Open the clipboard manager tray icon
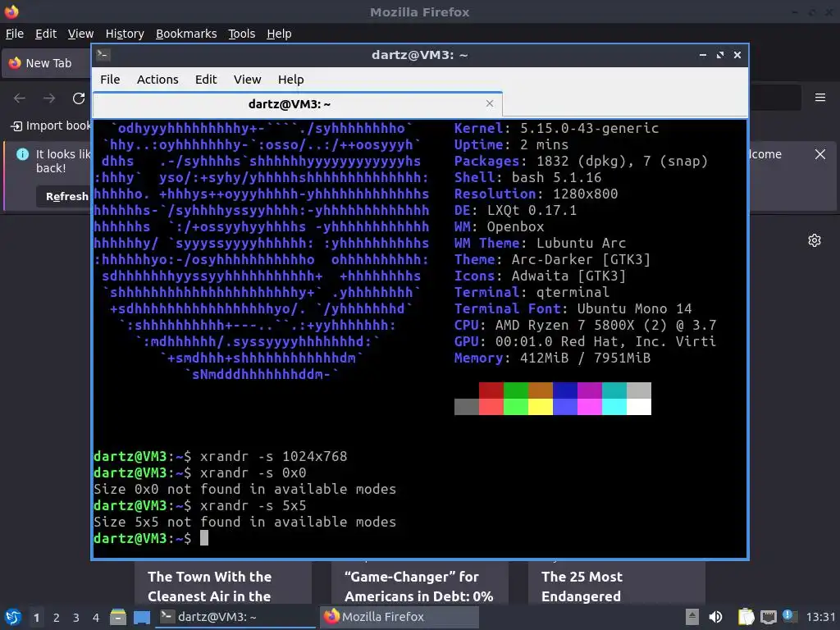Screen dimensions: 840x630 (746, 617)
